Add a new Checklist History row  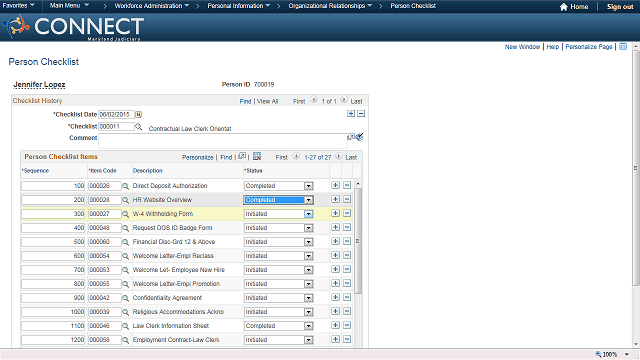[x=351, y=113]
